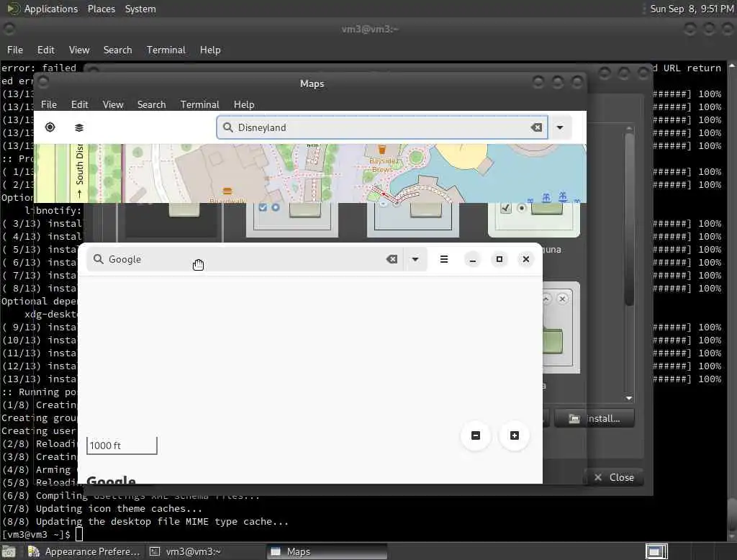
Task: Open the Terminal menu of the Maps window
Action: pos(200,104)
